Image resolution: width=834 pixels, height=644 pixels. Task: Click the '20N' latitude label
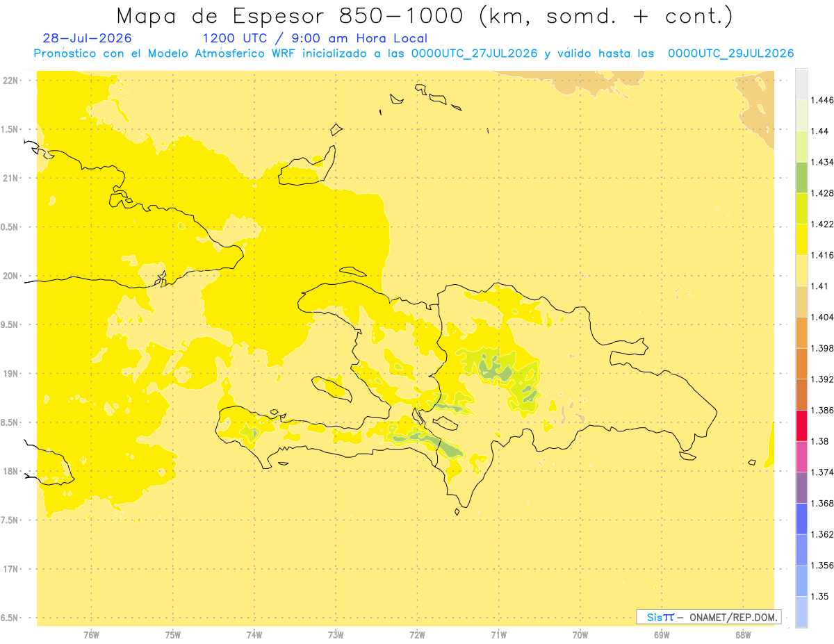10,276
